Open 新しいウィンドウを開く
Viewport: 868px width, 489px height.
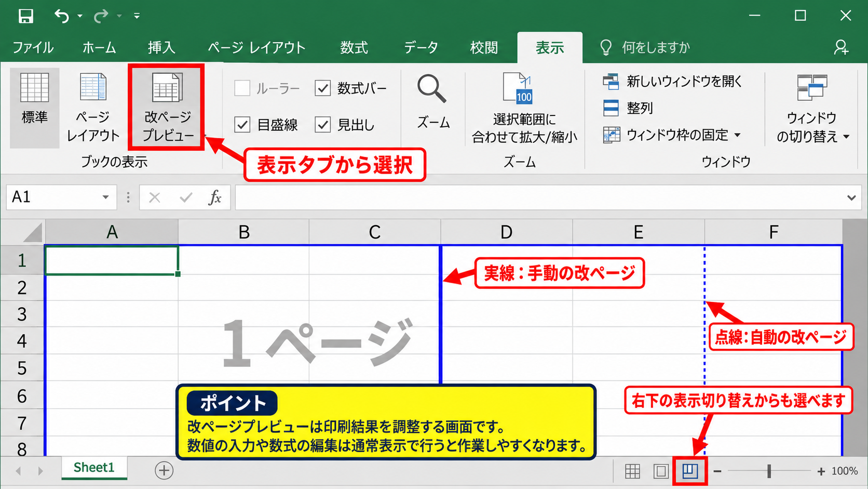pos(673,81)
